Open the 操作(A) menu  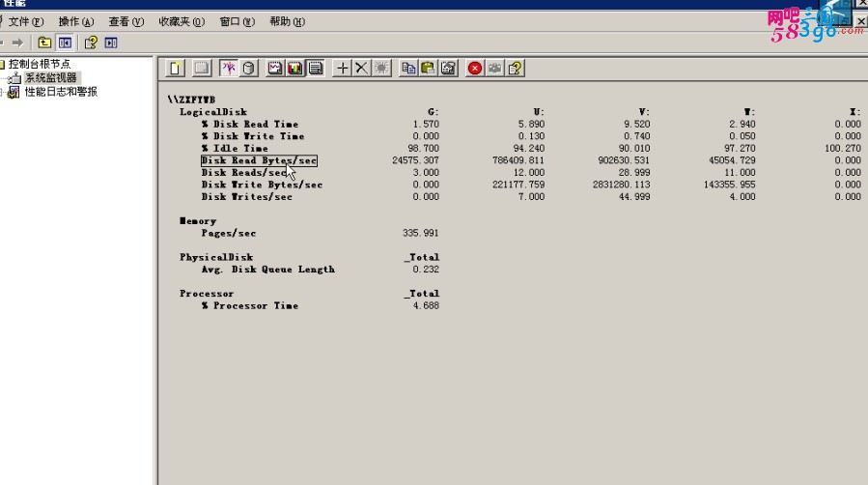76,21
